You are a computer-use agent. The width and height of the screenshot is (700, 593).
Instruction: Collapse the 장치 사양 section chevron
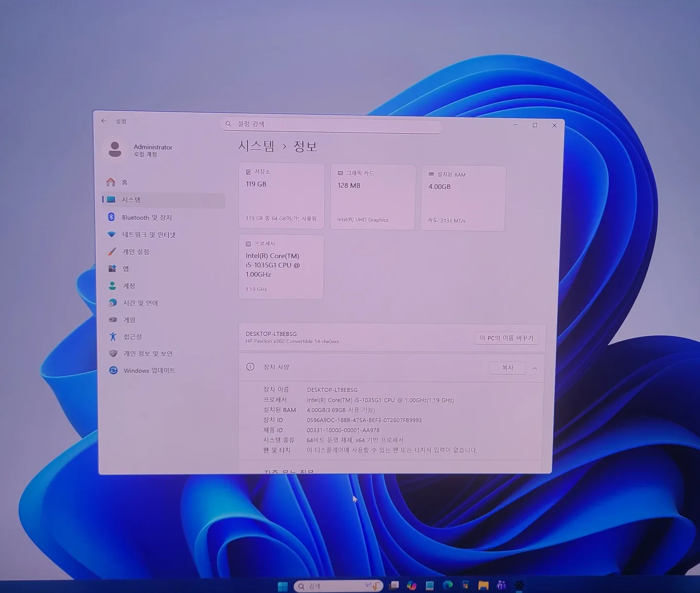click(535, 368)
